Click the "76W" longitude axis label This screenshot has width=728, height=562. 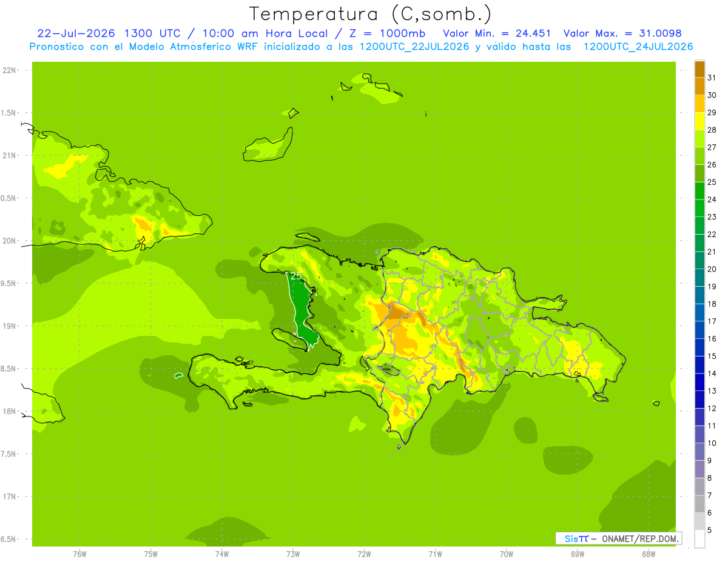79,554
